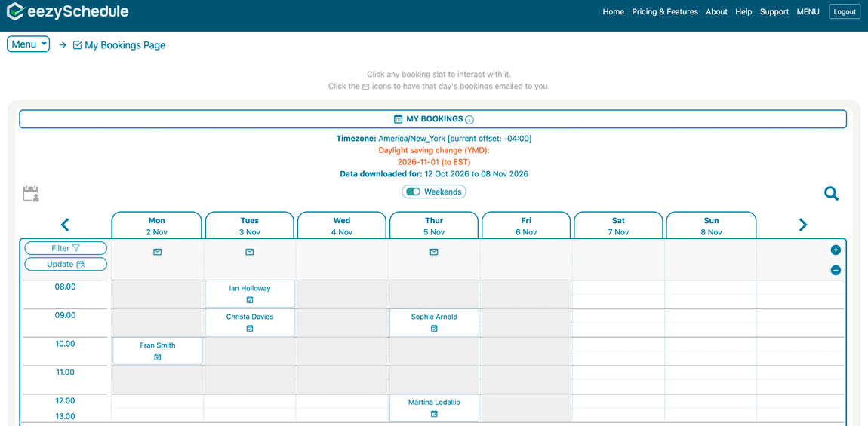Click '2026-11-01 (to EST)' text

point(434,162)
